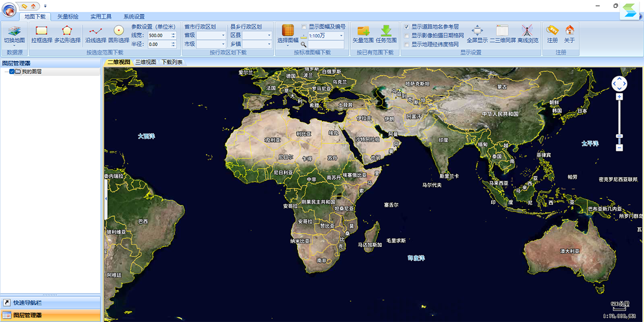Select the 拉框选择 rectangle selection tool
This screenshot has height=322, width=644.
[41, 34]
